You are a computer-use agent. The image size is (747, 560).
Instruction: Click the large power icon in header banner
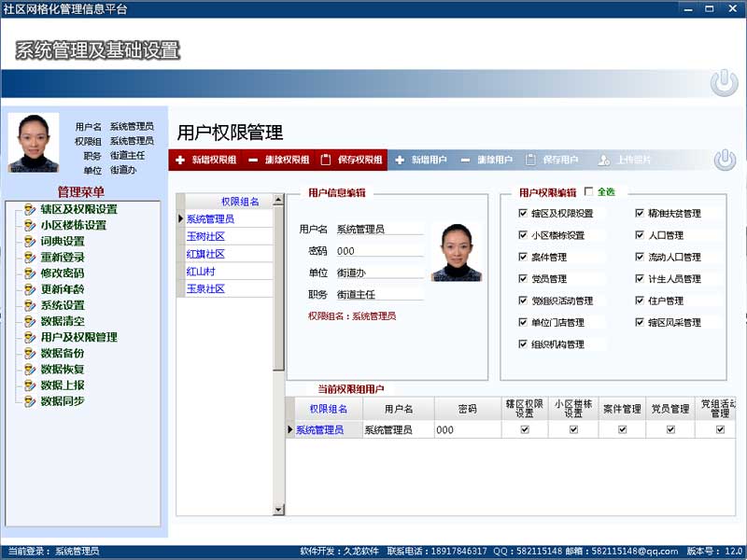[725, 82]
